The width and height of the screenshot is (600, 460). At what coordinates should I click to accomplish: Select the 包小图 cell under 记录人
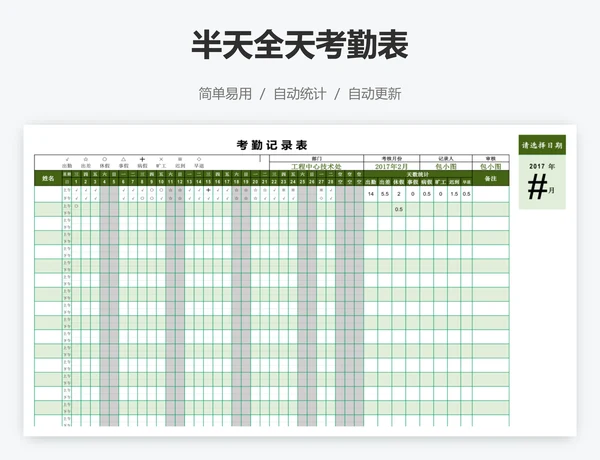(x=446, y=166)
